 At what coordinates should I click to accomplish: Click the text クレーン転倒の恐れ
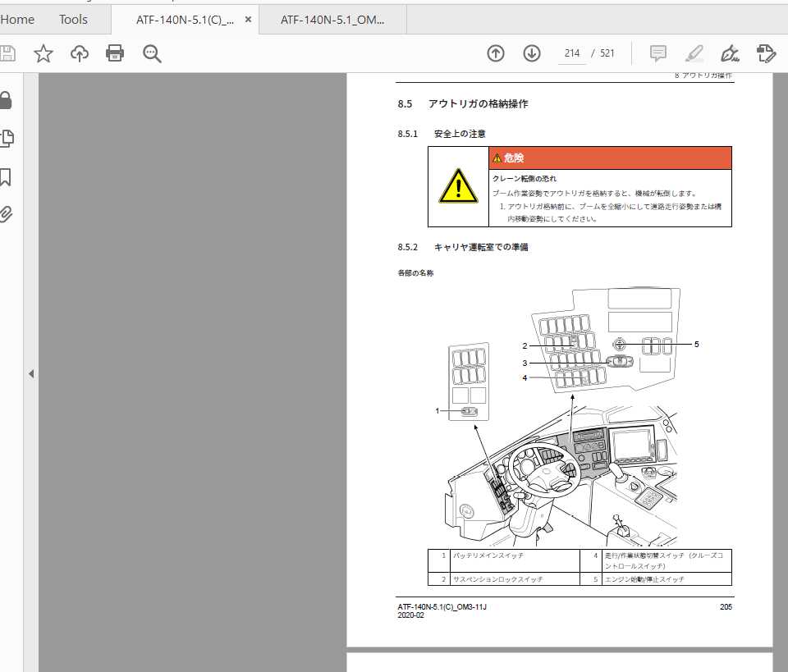(525, 178)
